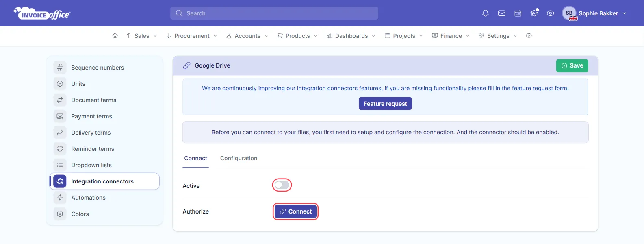Click the Delivery terms arrows icon
This screenshot has height=244, width=644.
coord(60,133)
